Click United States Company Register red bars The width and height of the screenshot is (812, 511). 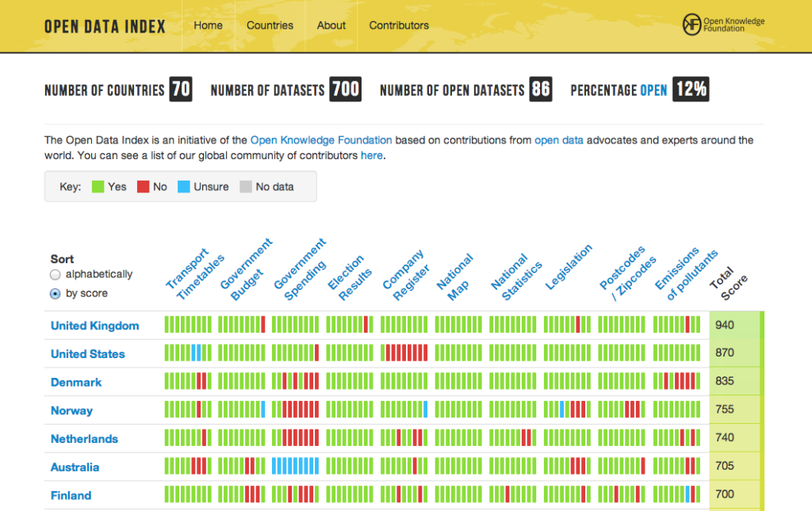pos(407,353)
